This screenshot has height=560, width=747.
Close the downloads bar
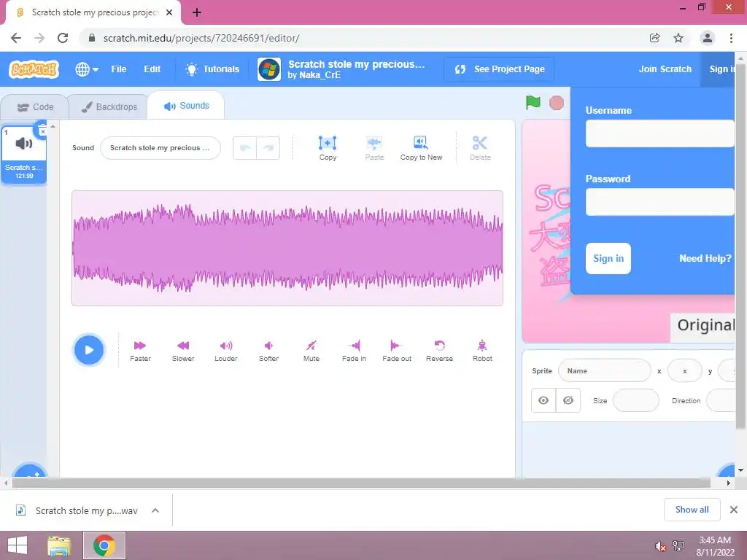click(734, 510)
